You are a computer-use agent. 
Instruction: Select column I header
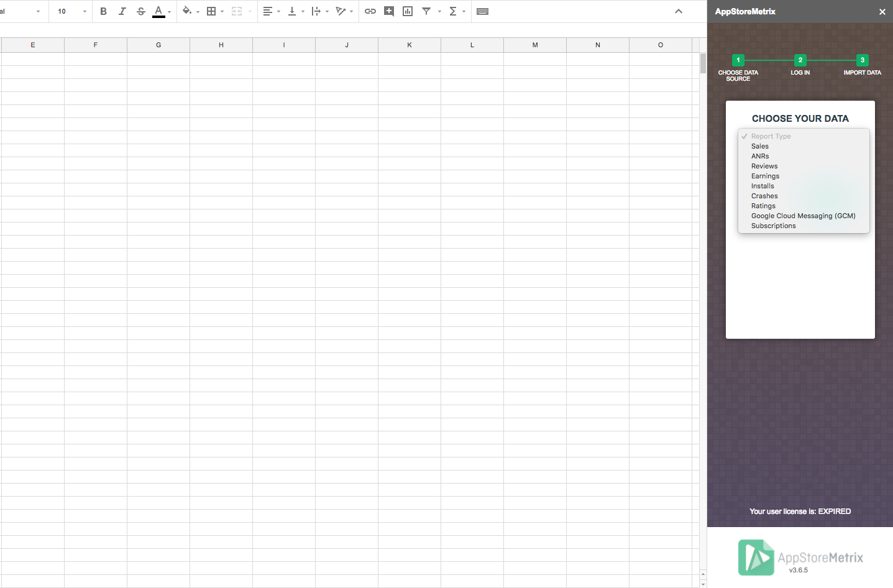[x=284, y=45]
